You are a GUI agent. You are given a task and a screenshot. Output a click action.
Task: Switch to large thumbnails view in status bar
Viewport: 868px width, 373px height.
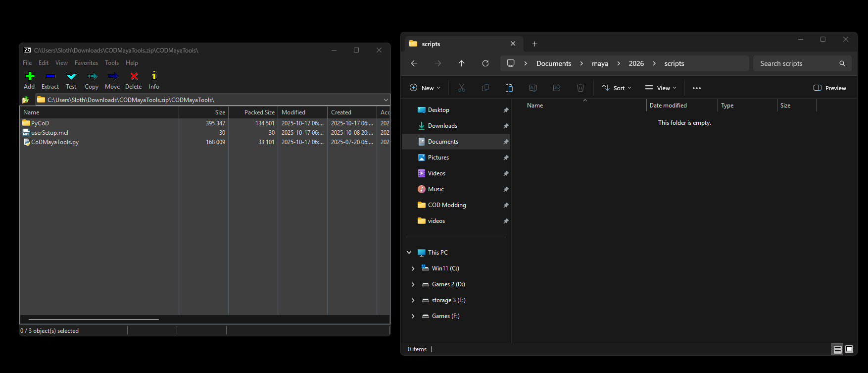coord(849,349)
